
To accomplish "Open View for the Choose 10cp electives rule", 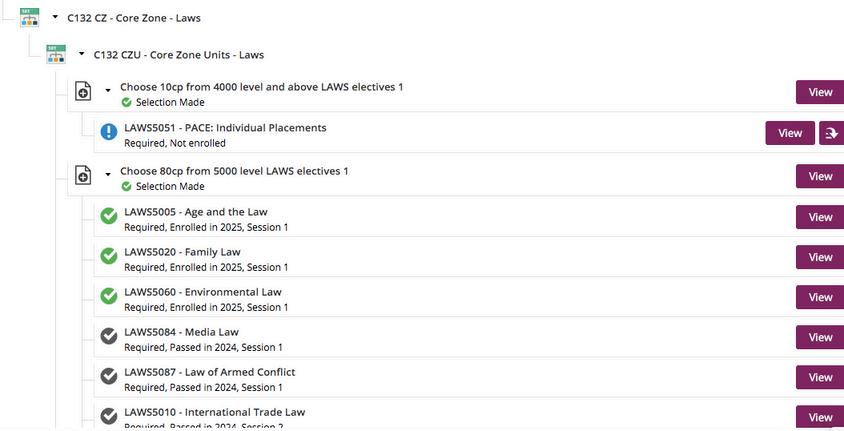I will 820,92.
